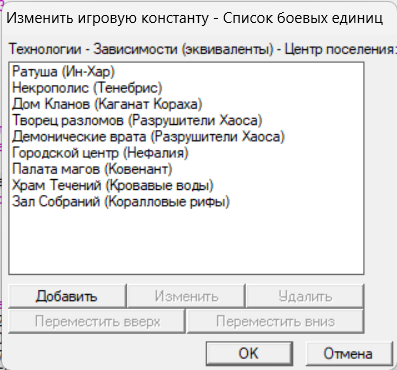Pick Демонические врата (Разрушители Хаоса) entry
This screenshot has width=397, height=370.
[x=148, y=137]
